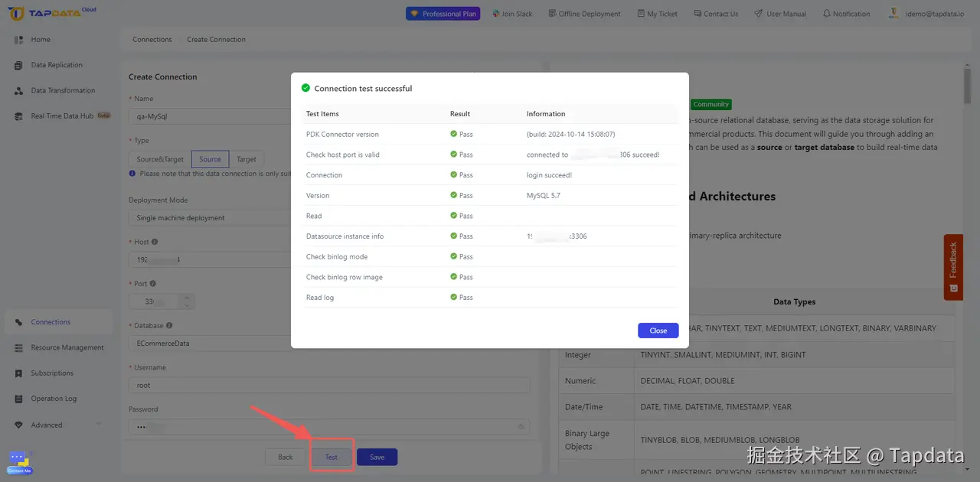This screenshot has width=980, height=482.
Task: Open Contact Us link
Action: click(716, 14)
